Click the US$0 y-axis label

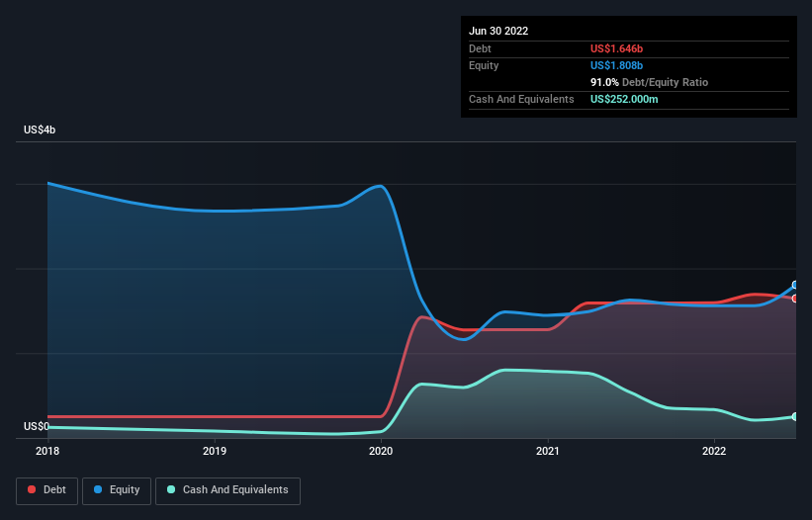pos(37,426)
